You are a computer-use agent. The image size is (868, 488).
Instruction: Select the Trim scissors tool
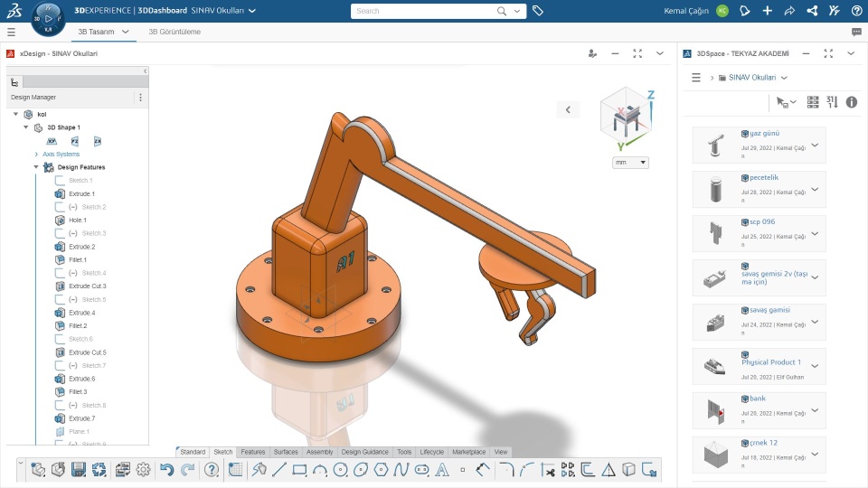pyautogui.click(x=548, y=470)
